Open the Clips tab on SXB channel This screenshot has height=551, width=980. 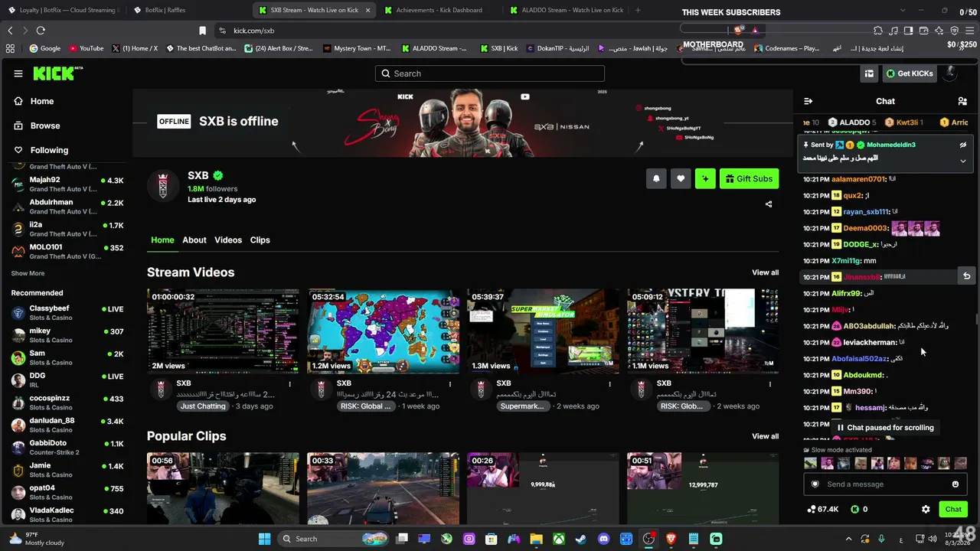pos(260,240)
